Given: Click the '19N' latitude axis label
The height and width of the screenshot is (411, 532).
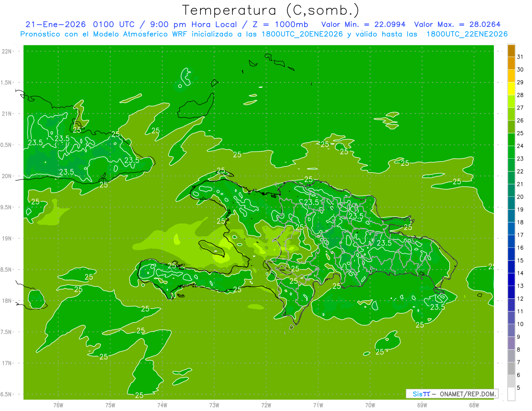Looking at the screenshot, I should [7, 239].
